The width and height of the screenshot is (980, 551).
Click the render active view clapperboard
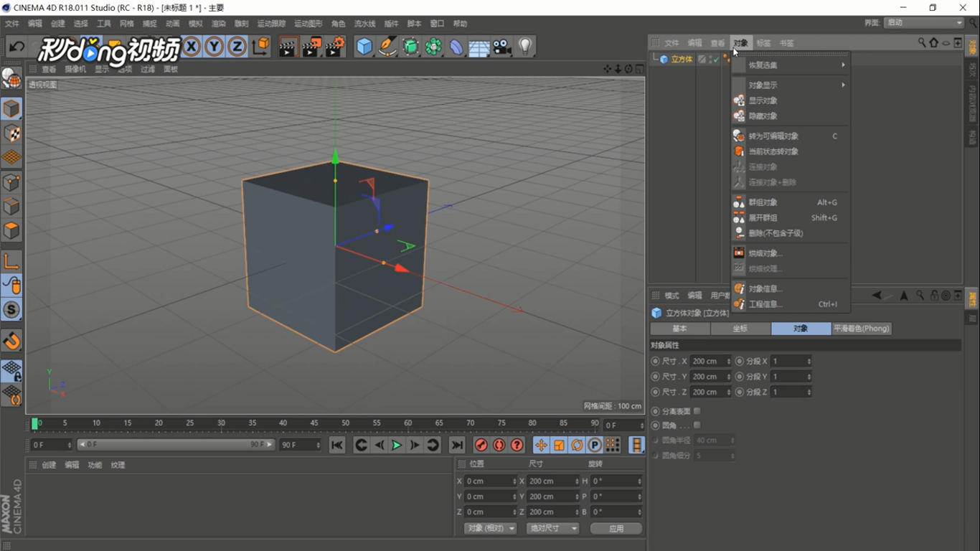coord(288,47)
